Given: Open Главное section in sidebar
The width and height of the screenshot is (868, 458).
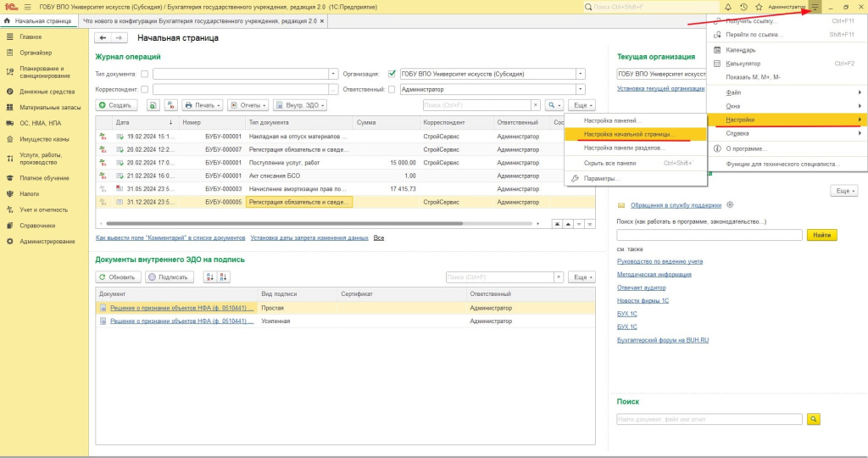Looking at the screenshot, I should pos(31,37).
